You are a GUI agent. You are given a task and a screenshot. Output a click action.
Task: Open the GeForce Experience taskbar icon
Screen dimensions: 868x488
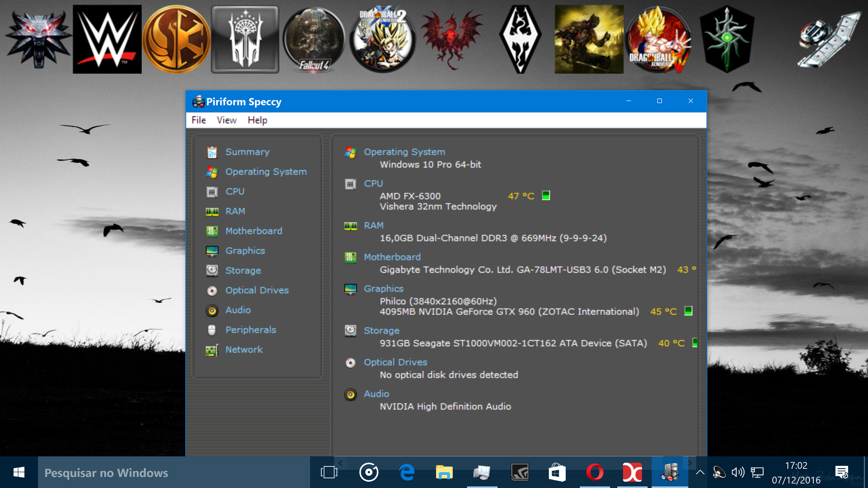[x=520, y=472]
